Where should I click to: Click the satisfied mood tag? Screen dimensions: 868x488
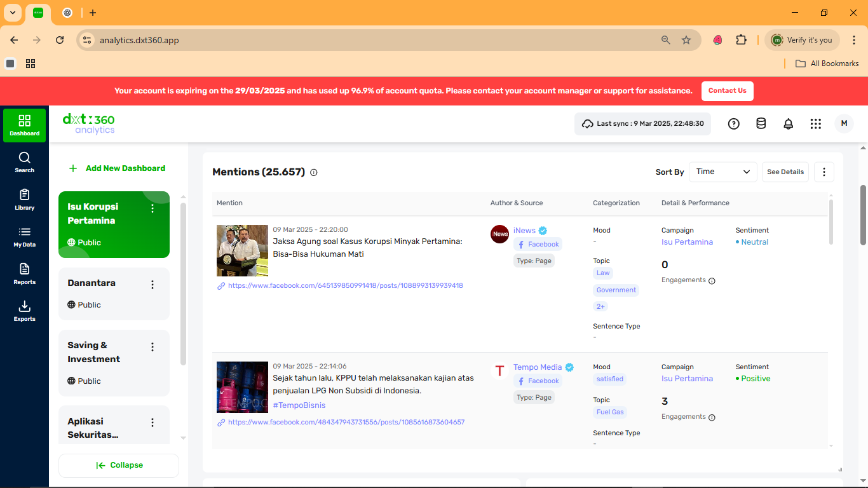(x=610, y=379)
